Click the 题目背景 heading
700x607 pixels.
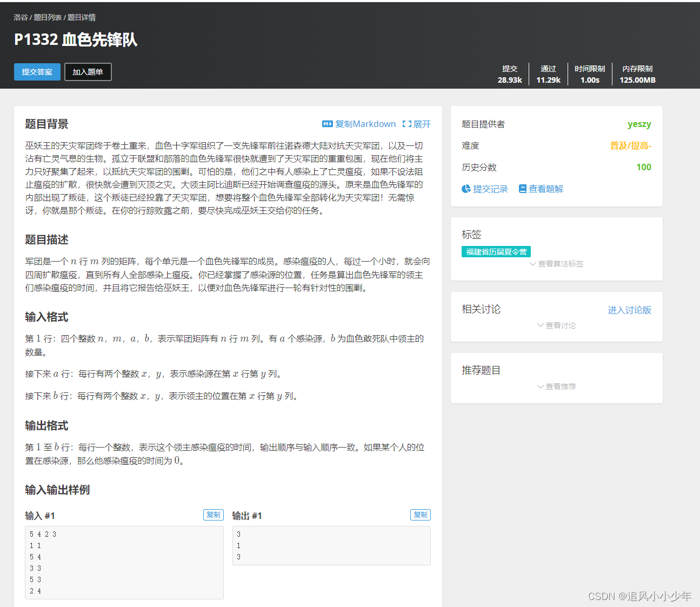tap(46, 124)
